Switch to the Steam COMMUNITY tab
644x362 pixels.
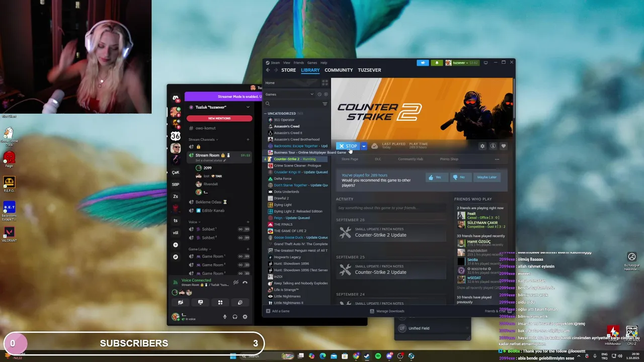(339, 70)
